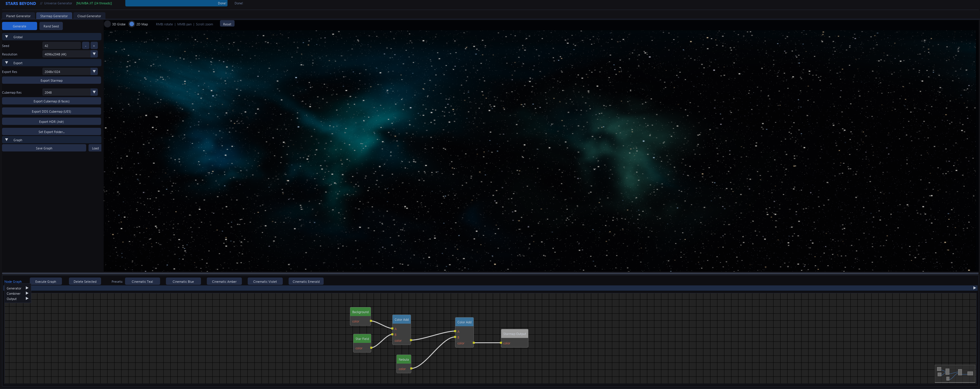Image resolution: width=980 pixels, height=389 pixels.
Task: Select the first Color Add node
Action: pos(401,320)
